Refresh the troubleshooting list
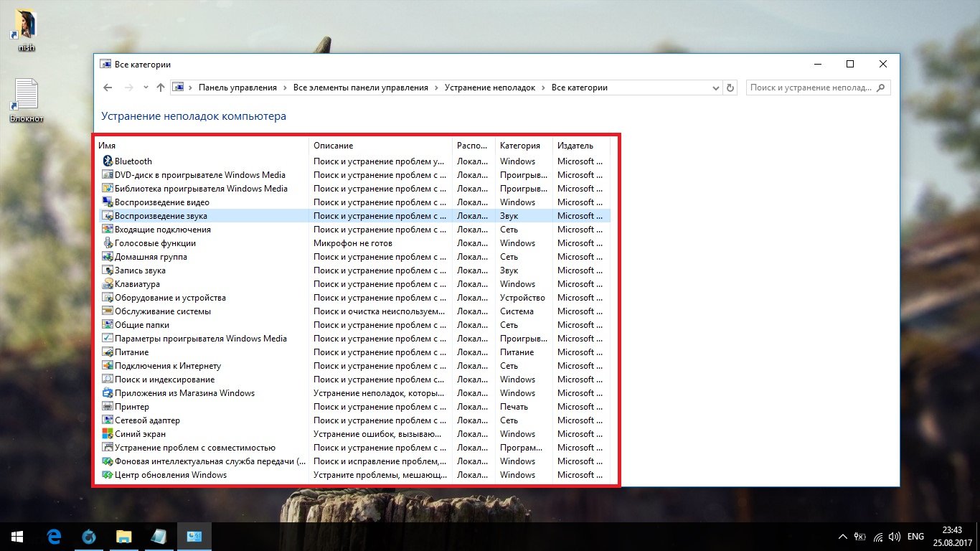Viewport: 980px width, 551px height. [x=730, y=88]
